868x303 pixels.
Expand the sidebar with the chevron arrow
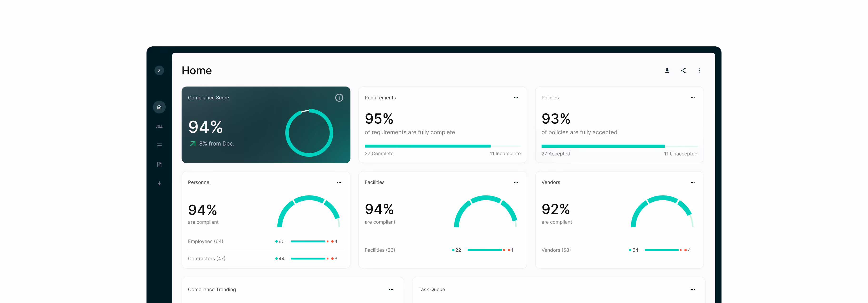[159, 70]
